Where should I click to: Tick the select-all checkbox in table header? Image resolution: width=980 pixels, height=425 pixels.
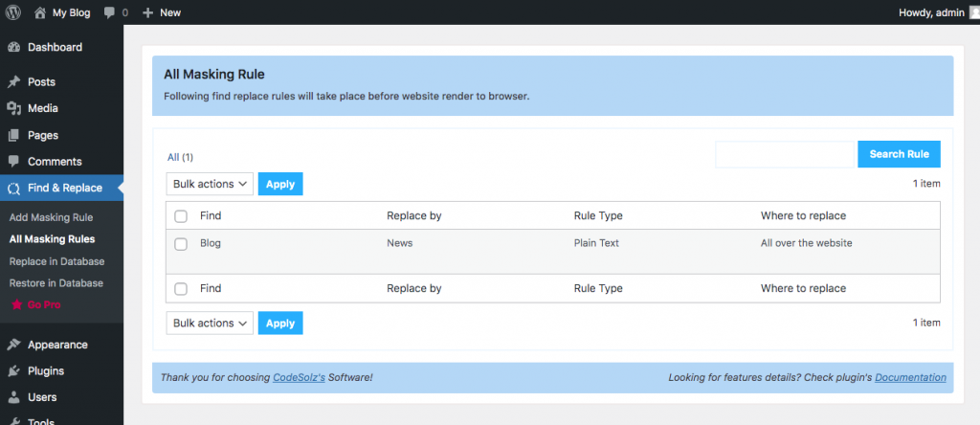click(181, 216)
